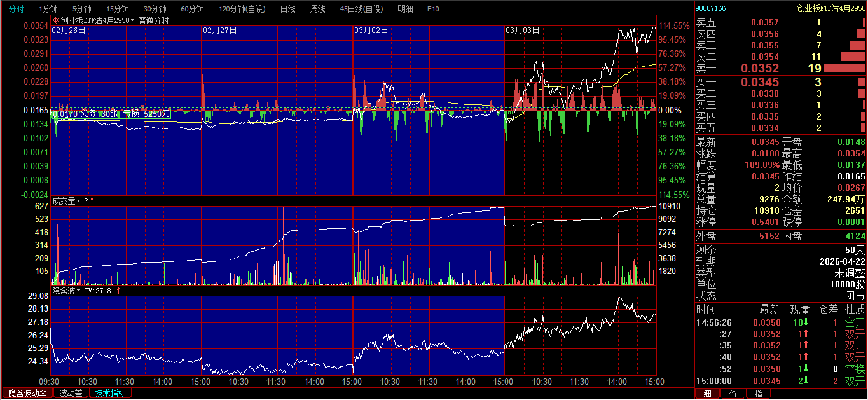This screenshot has width=868, height=400.
Task: Click the 持仓 value 10910
Action: [766, 210]
